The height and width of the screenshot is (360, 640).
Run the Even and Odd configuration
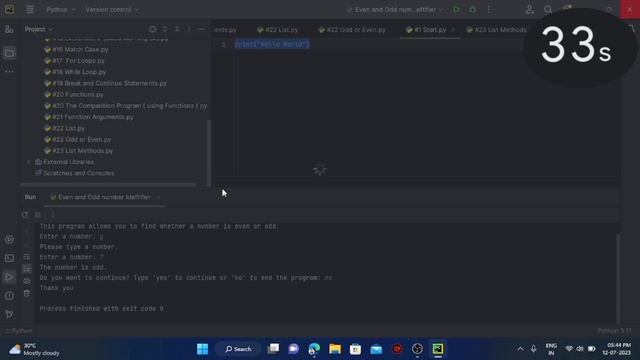click(456, 9)
